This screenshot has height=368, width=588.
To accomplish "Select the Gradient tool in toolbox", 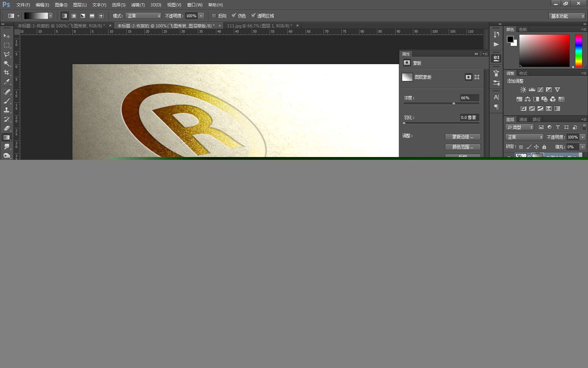I will pos(7,137).
